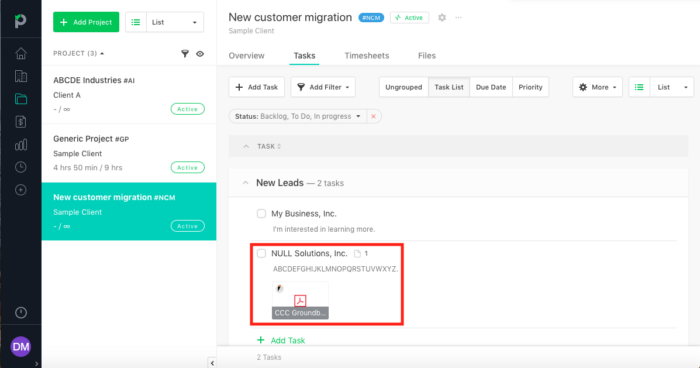Toggle project visibility eye icon
Screen dimensions: 700x368
(200, 54)
